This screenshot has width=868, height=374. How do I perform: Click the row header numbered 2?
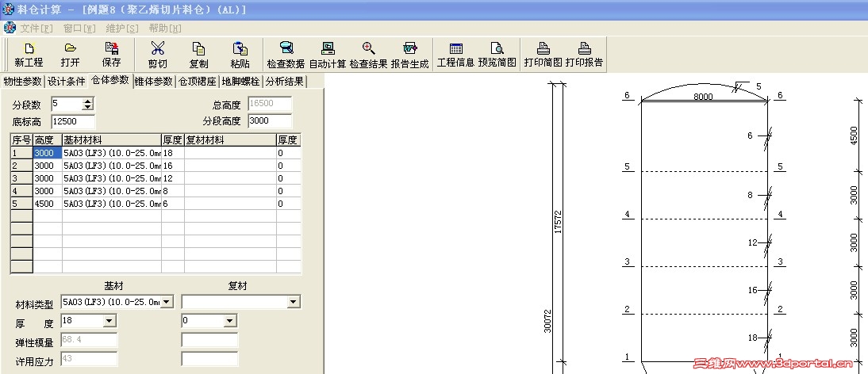click(21, 166)
